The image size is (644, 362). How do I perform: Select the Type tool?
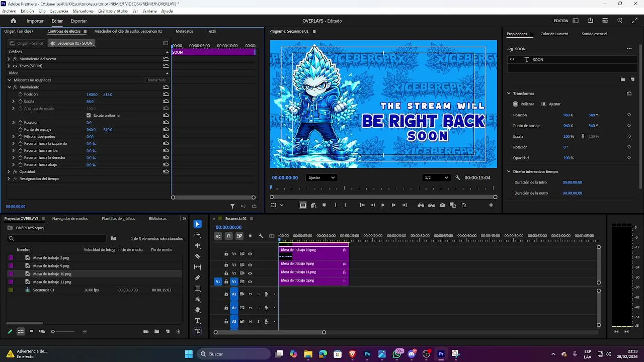coord(198,321)
